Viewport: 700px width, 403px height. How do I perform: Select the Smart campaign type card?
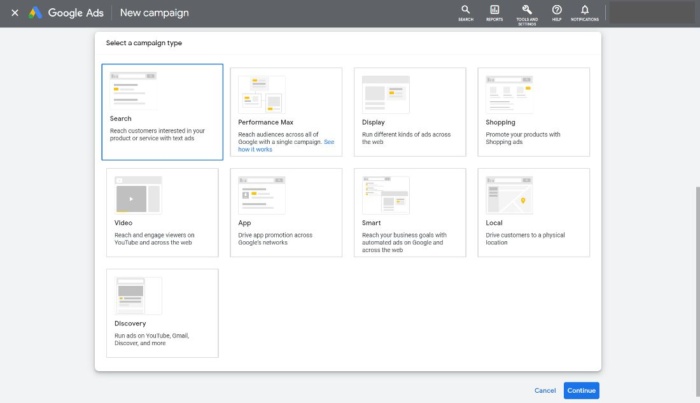click(410, 212)
